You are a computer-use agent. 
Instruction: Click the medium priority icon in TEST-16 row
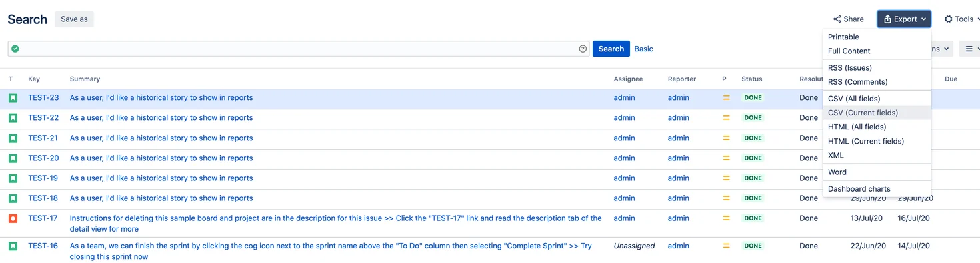pos(727,246)
